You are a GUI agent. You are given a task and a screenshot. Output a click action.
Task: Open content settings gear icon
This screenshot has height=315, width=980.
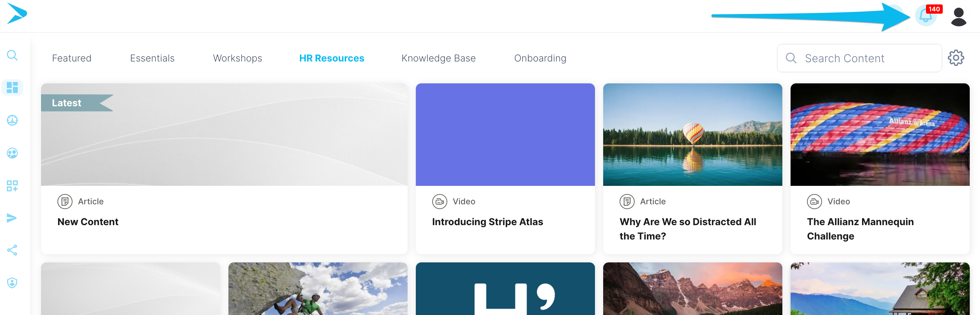[956, 58]
